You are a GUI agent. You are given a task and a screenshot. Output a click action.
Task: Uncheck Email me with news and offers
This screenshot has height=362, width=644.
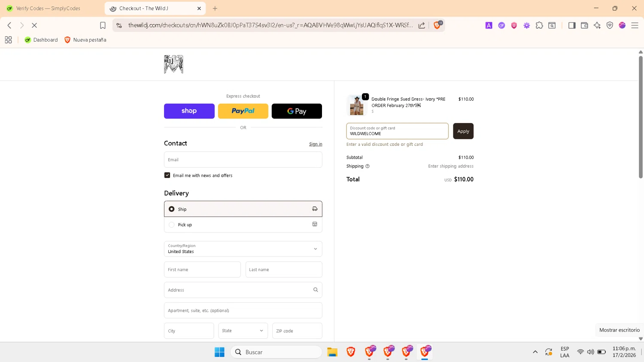(x=167, y=175)
